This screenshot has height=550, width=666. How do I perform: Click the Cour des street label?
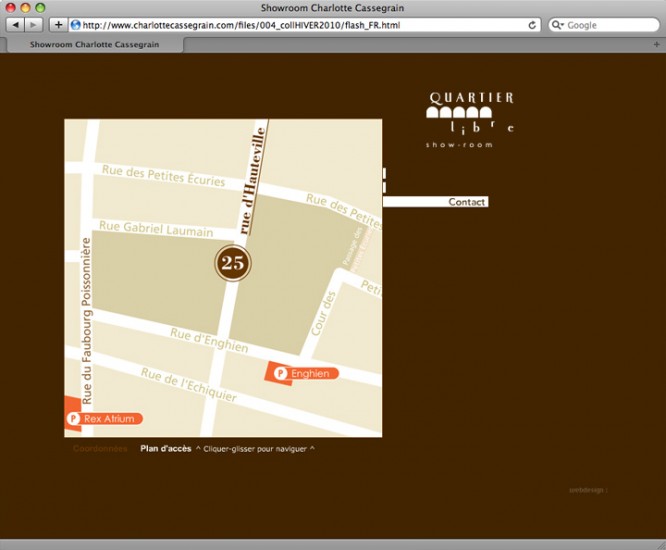pyautogui.click(x=324, y=313)
